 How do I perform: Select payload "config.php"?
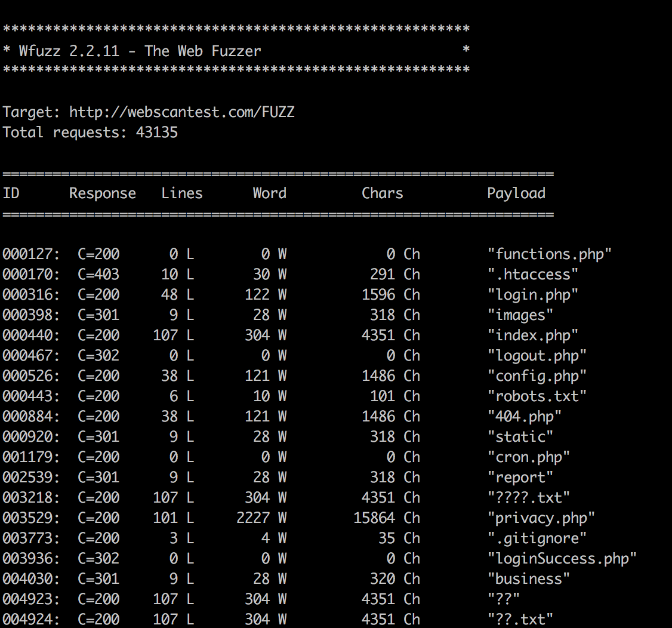click(x=537, y=376)
